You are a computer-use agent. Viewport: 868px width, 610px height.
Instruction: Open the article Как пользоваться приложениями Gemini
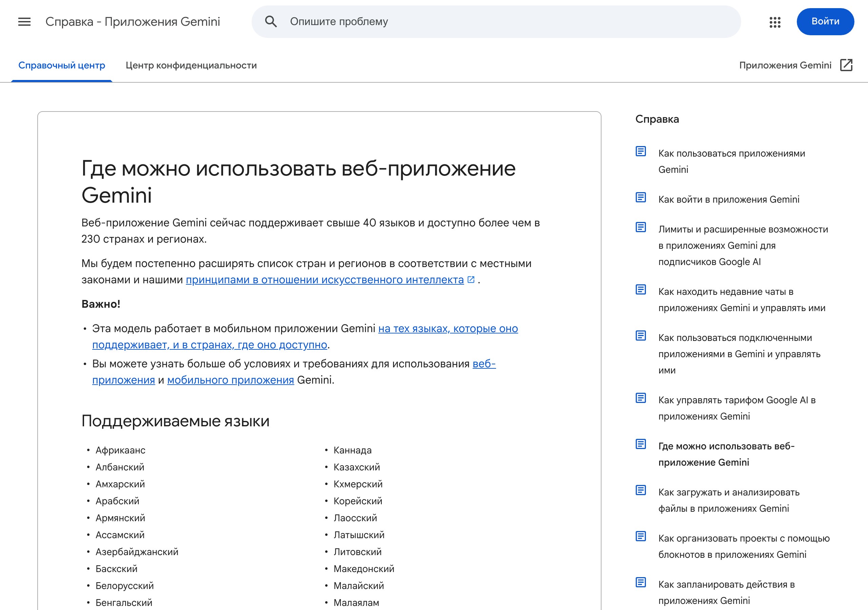tap(731, 161)
